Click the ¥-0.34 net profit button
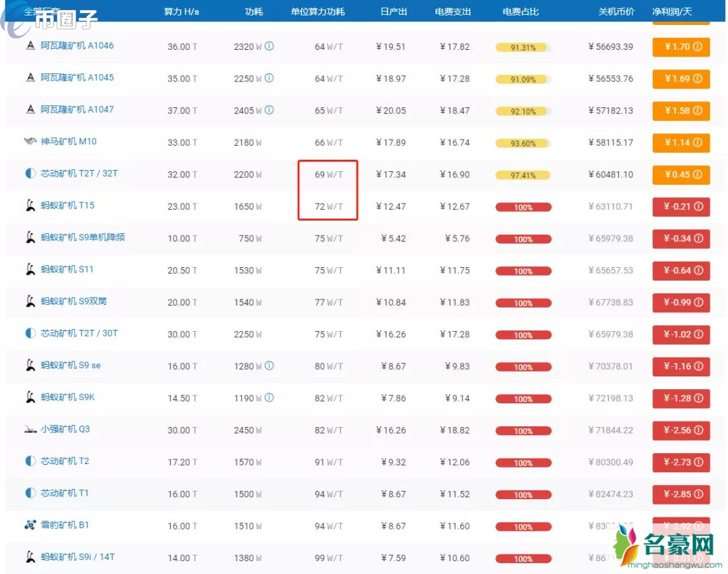 tap(681, 238)
